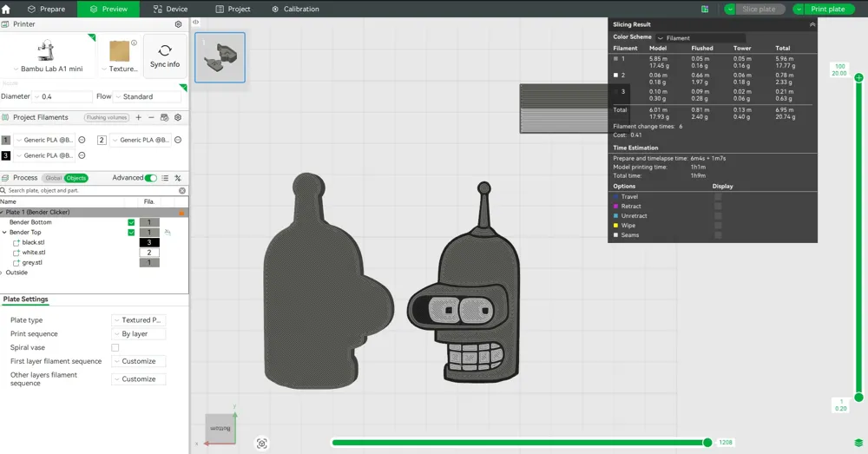Open First layer filament sequence dropdown

pos(138,361)
